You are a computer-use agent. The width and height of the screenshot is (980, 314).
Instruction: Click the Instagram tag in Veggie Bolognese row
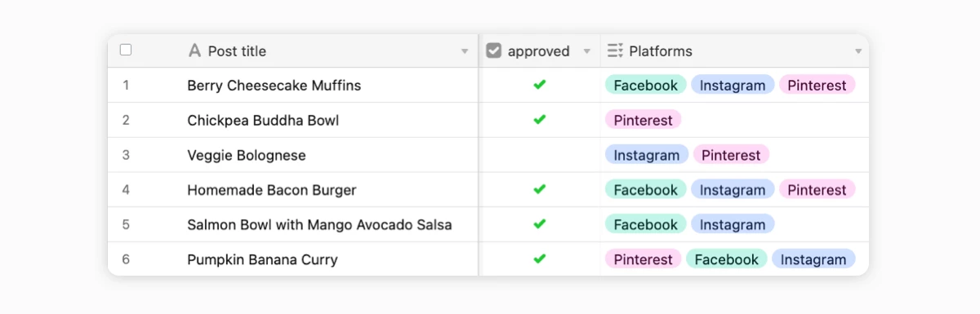point(647,155)
